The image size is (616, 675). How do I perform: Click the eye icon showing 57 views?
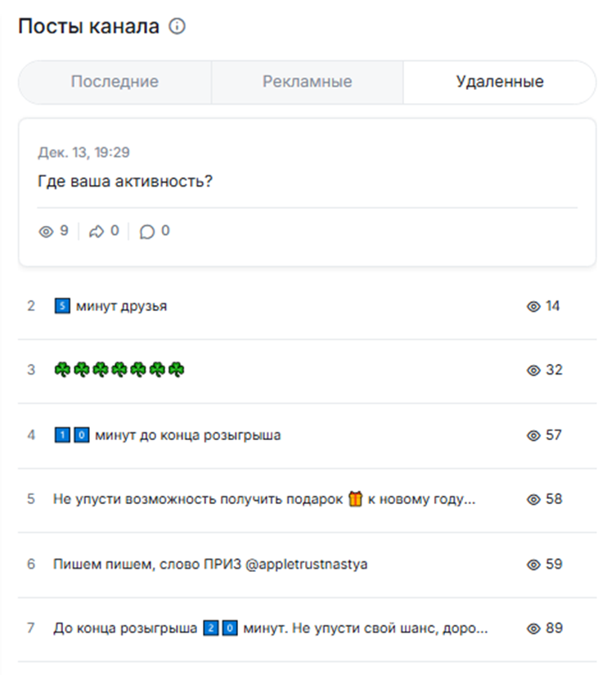pos(533,435)
